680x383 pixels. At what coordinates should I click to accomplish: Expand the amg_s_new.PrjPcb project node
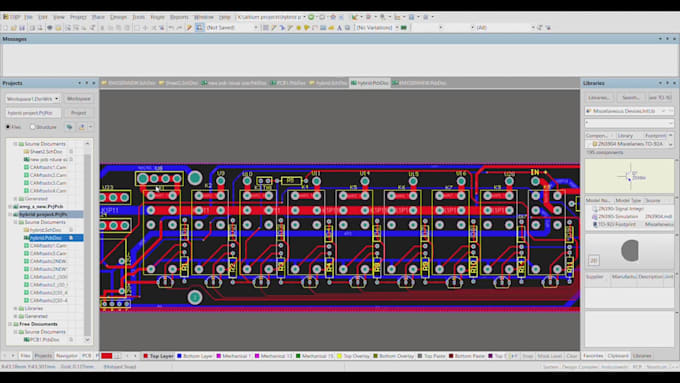tap(10, 206)
